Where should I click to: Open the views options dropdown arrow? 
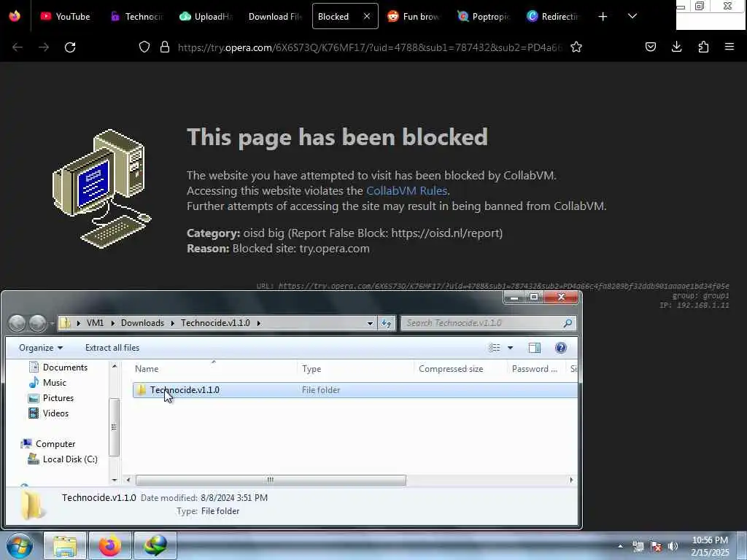[x=510, y=348]
